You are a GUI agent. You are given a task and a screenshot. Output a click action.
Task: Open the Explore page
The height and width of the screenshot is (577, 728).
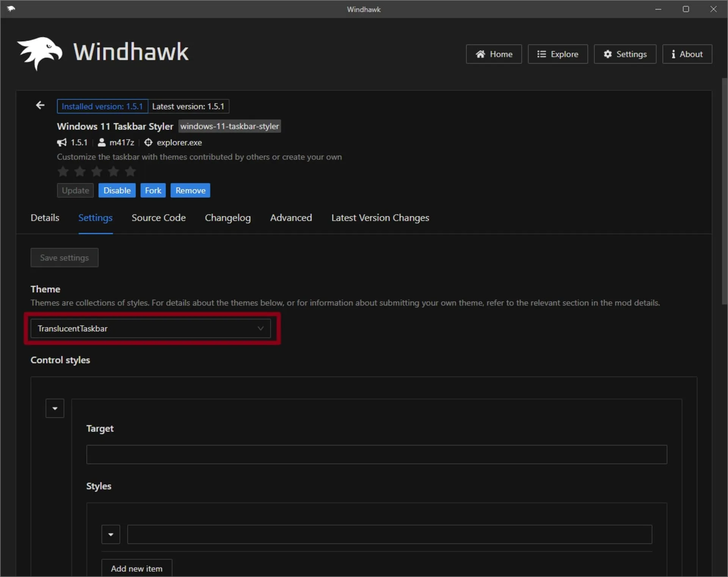(557, 54)
